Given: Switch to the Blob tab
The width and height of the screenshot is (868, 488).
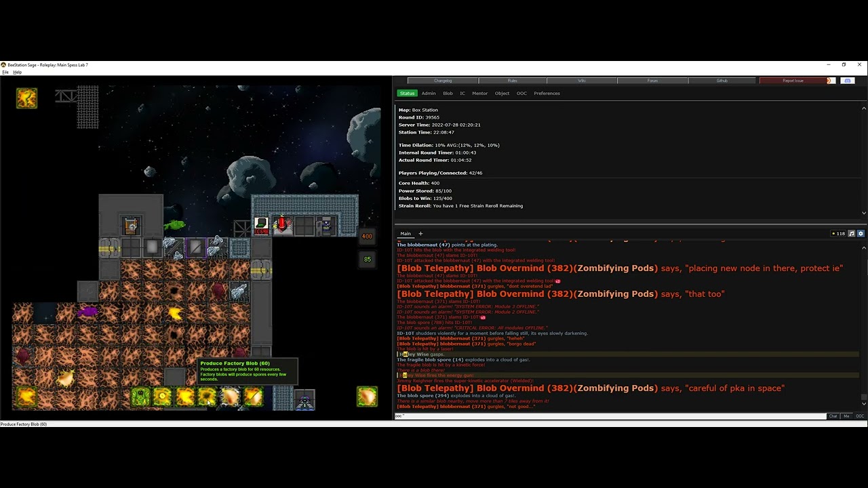Looking at the screenshot, I should coord(448,94).
